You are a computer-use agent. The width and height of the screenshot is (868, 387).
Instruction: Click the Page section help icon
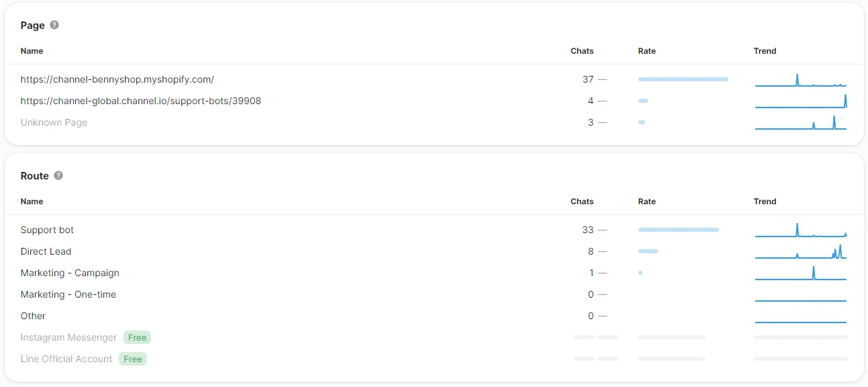(54, 25)
